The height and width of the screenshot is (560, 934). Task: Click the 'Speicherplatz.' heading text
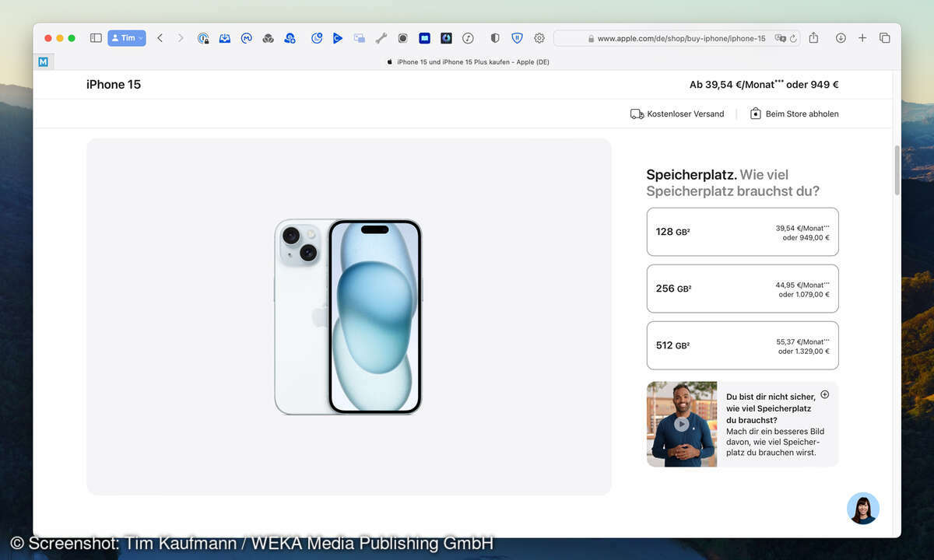pyautogui.click(x=691, y=175)
